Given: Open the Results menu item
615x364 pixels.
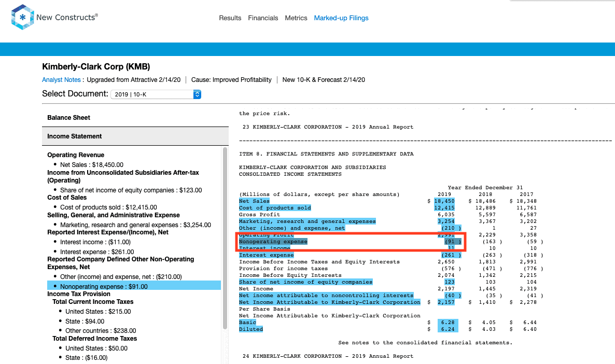Looking at the screenshot, I should point(230,18).
